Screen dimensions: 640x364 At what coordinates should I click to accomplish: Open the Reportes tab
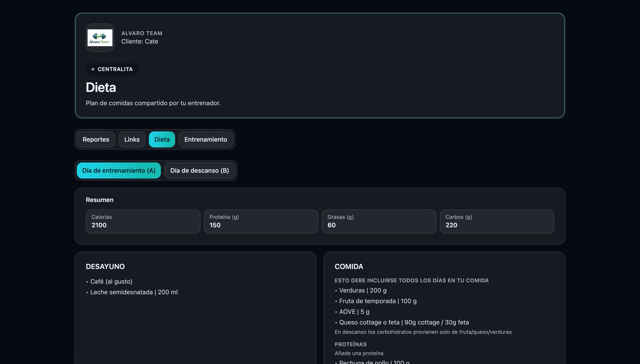click(96, 139)
